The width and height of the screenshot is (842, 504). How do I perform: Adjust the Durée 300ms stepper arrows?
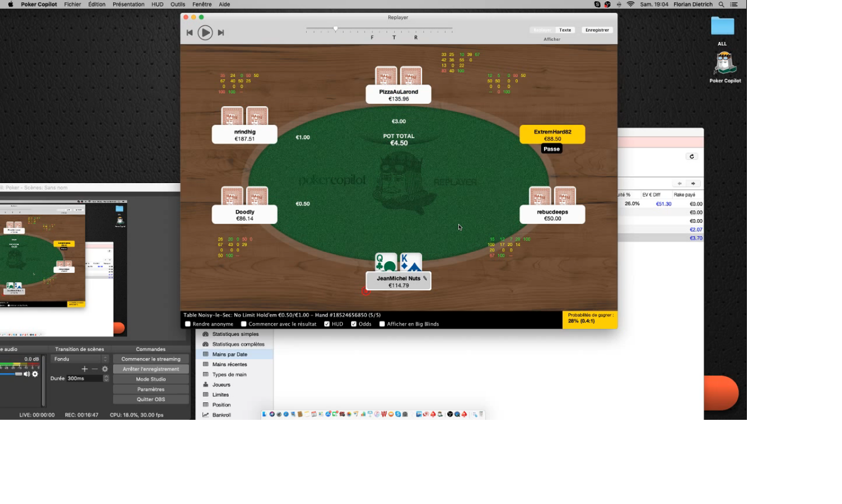(106, 378)
